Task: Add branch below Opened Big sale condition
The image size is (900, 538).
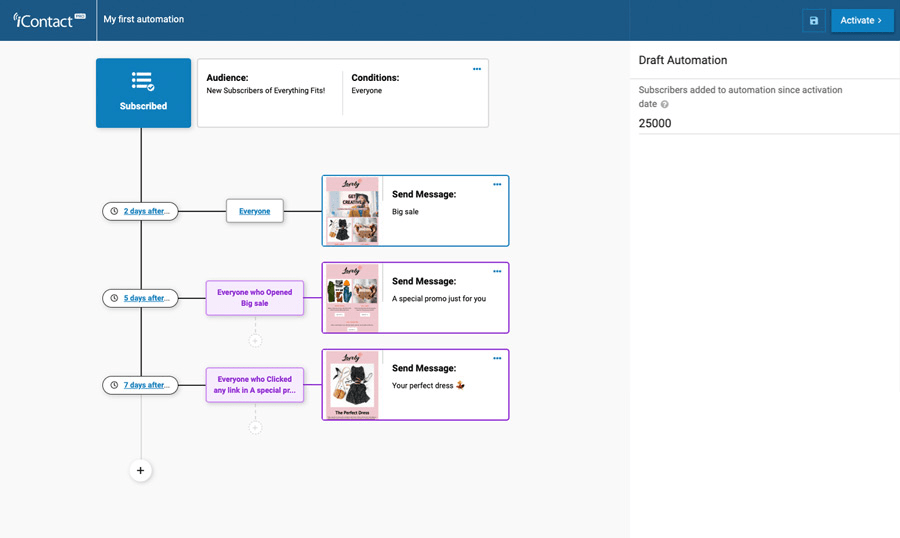Action: click(x=255, y=341)
